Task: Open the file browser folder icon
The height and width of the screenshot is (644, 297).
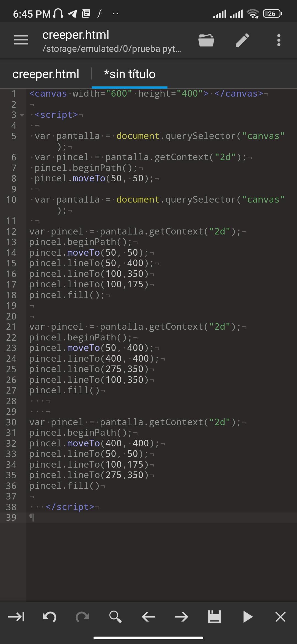Action: click(206, 40)
